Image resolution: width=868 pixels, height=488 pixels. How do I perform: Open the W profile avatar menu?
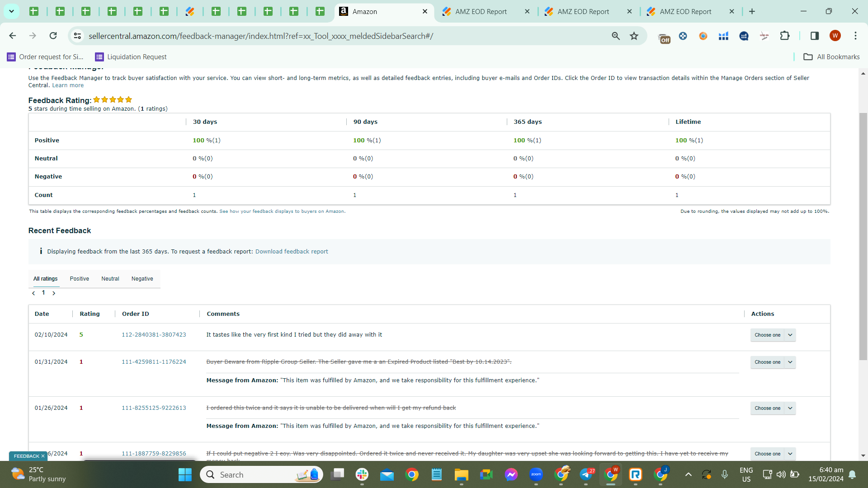tap(835, 36)
